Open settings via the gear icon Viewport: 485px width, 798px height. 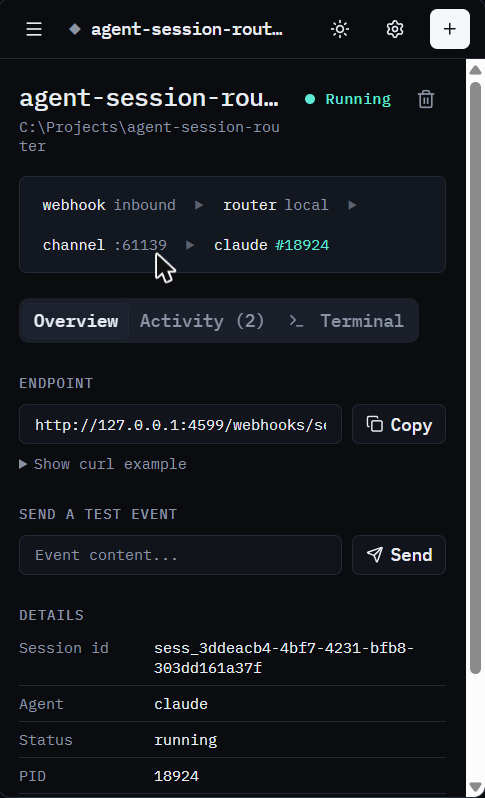coord(395,29)
